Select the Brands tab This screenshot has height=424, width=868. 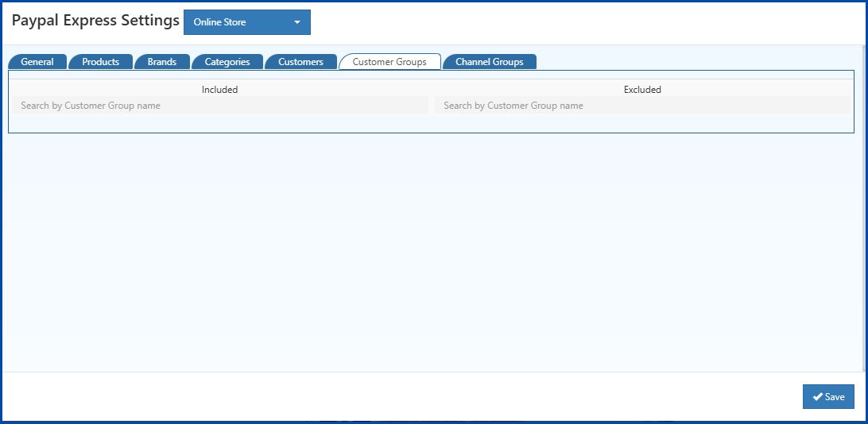[161, 62]
